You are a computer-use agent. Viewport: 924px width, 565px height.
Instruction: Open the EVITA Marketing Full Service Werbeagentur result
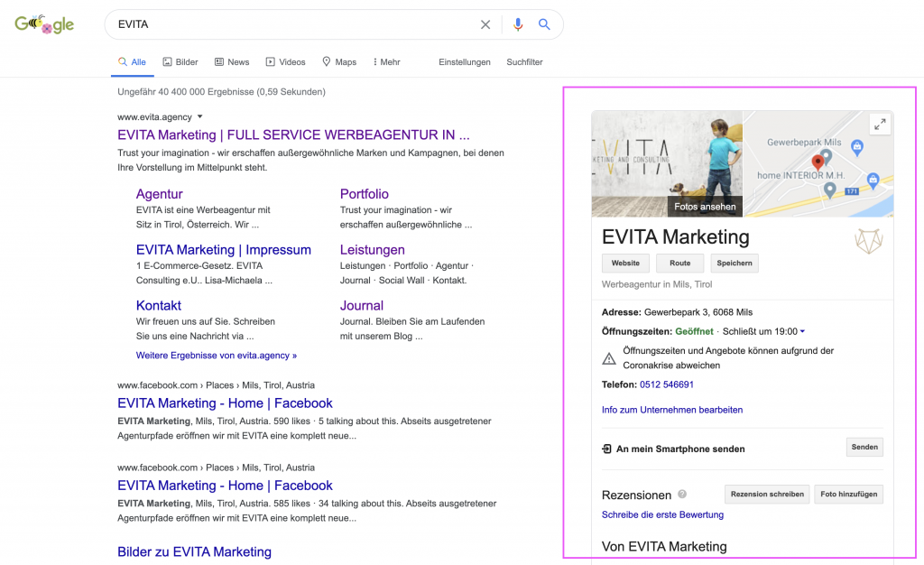pos(293,134)
